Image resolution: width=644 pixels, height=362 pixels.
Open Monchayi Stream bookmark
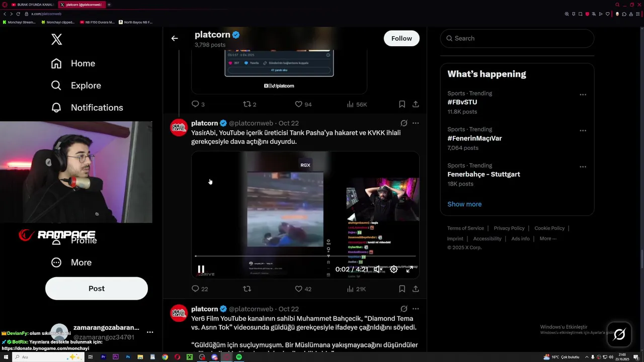point(19,22)
